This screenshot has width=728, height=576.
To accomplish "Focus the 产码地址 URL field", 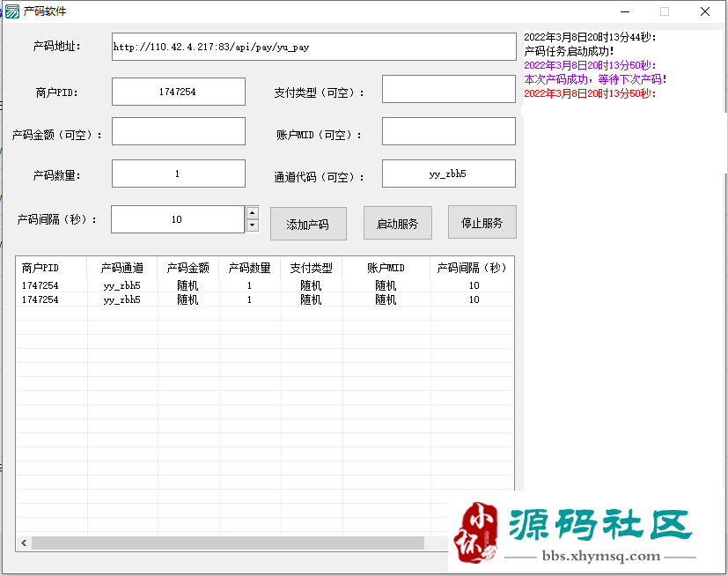I will point(313,47).
